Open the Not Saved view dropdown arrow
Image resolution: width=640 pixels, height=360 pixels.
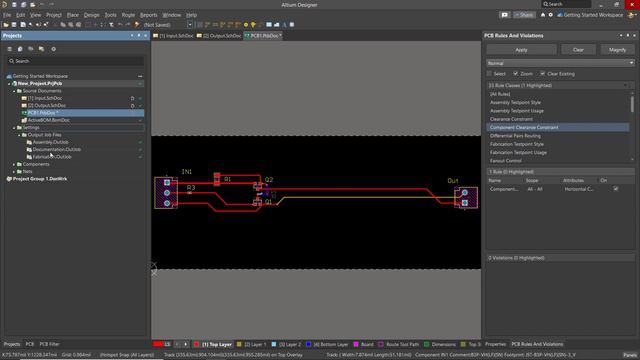click(190, 24)
